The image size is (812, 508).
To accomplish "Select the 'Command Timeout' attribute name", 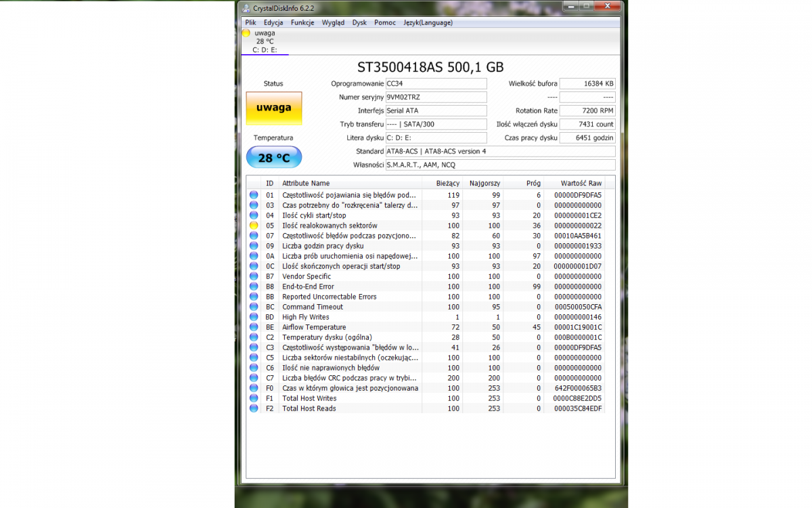I will click(313, 307).
